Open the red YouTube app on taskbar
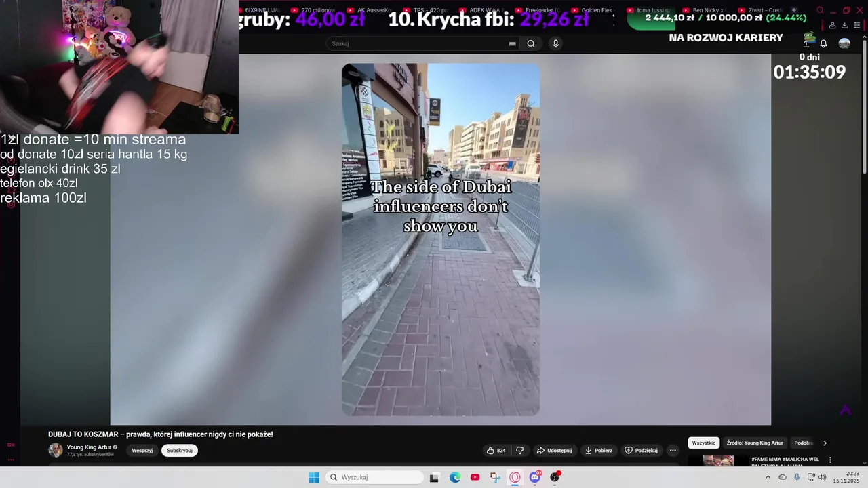The height and width of the screenshot is (488, 868). pyautogui.click(x=475, y=477)
